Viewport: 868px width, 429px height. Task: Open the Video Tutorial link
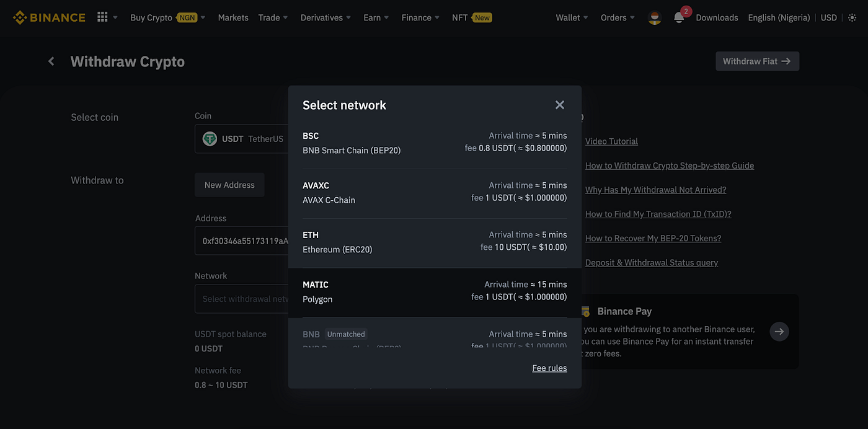[x=611, y=141]
